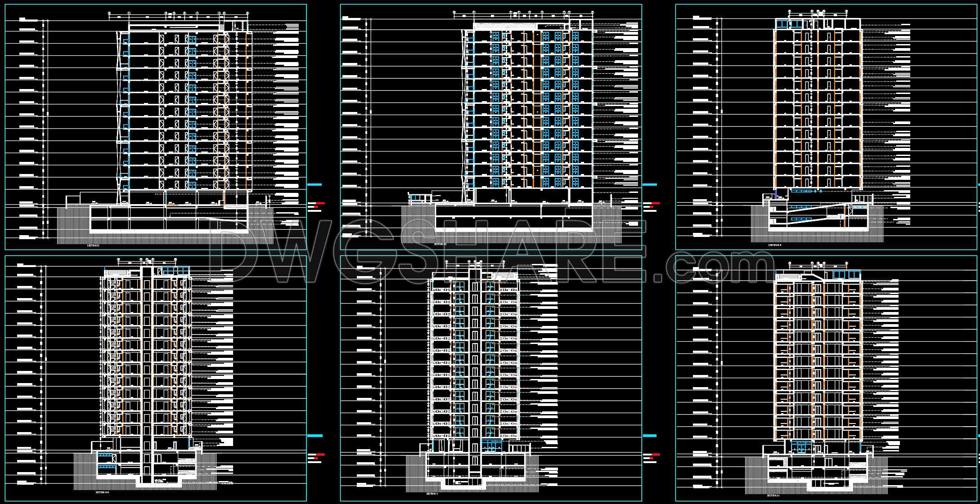Click red marker right of Section I-I sheet
Screen dimensions: 980x504
point(656,455)
